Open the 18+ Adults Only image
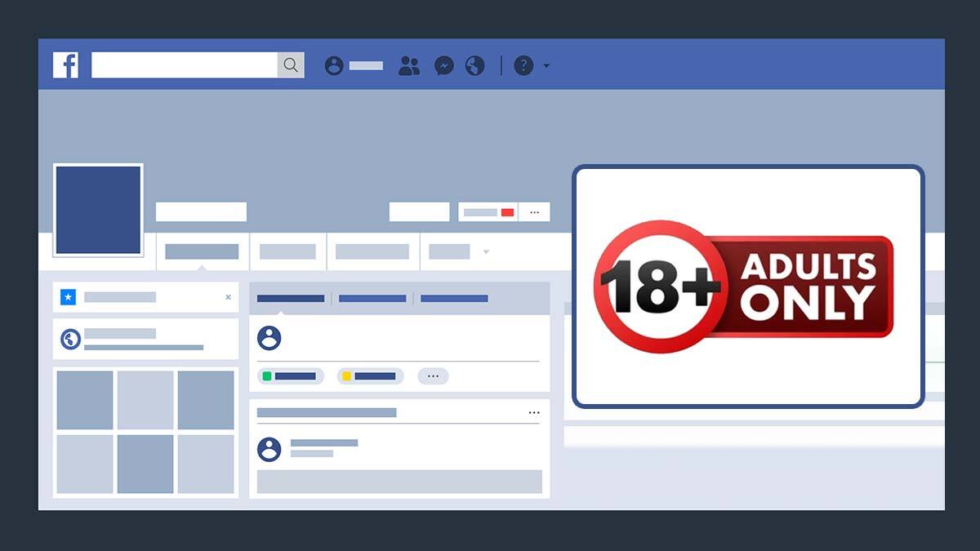 (x=747, y=286)
